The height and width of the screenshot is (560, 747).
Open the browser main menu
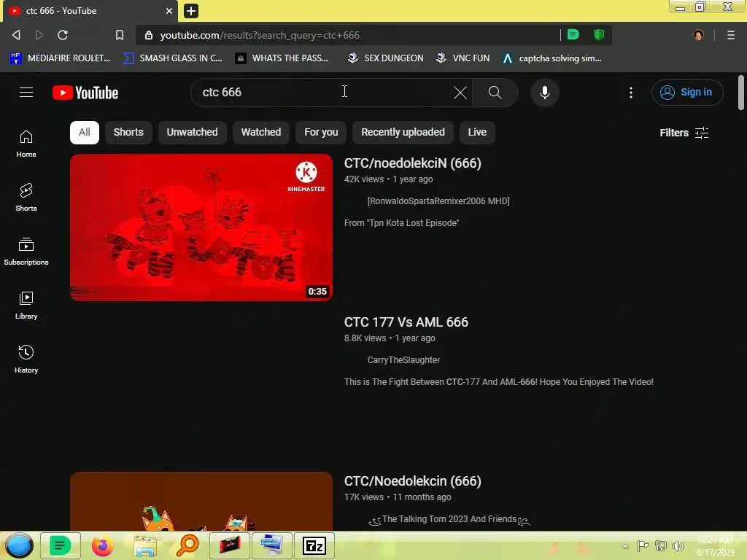(x=730, y=35)
